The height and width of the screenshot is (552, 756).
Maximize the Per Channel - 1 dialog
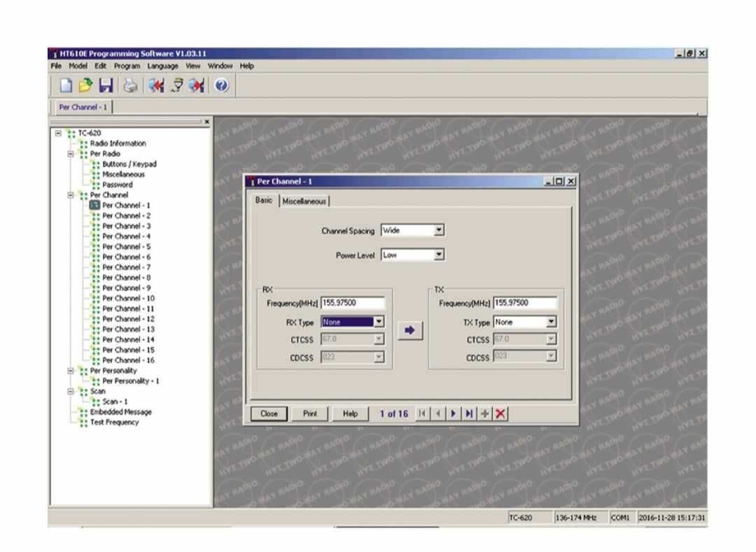tap(559, 182)
